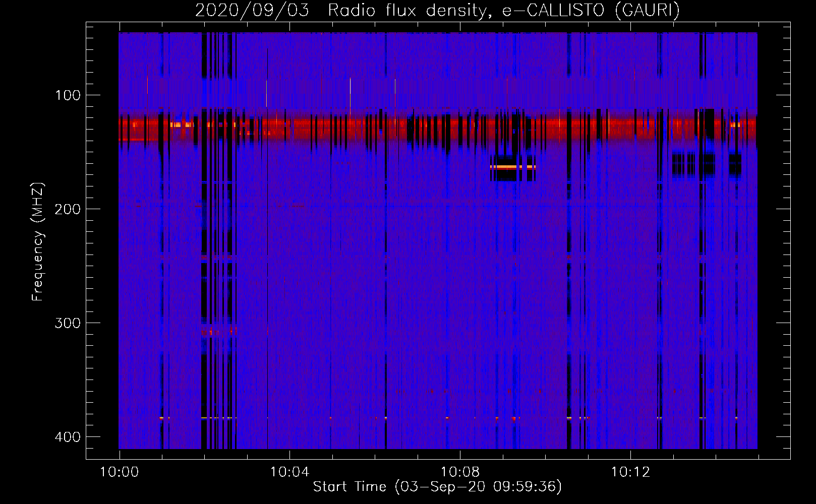The height and width of the screenshot is (504, 816).
Task: Click the '10:12' time axis label
Action: [x=630, y=472]
